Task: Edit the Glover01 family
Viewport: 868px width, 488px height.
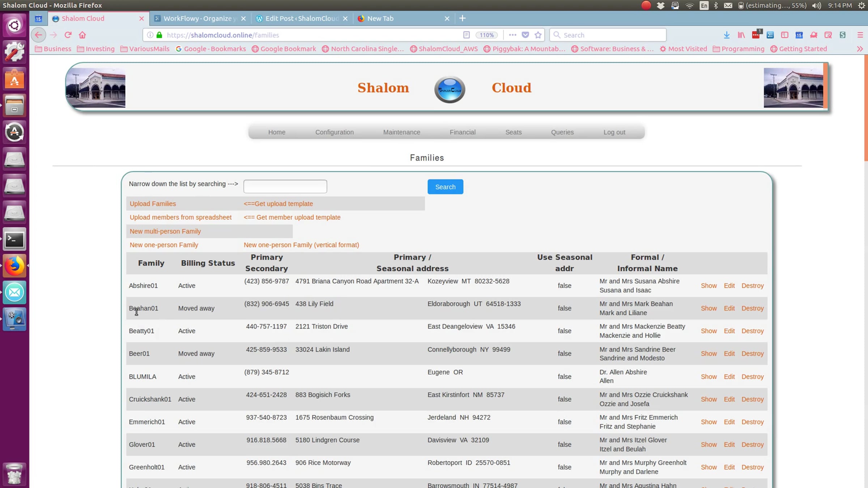Action: pos(729,445)
